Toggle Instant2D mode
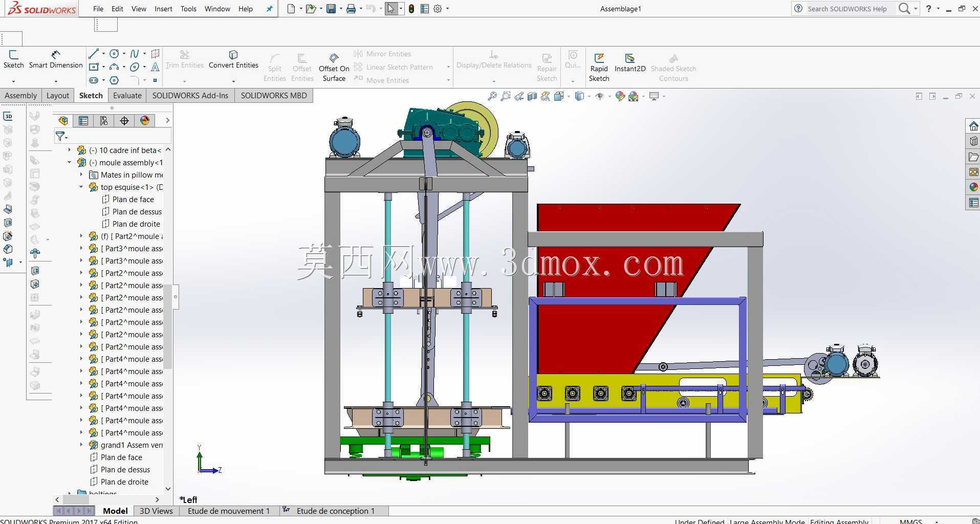This screenshot has width=980, height=524. [x=630, y=63]
